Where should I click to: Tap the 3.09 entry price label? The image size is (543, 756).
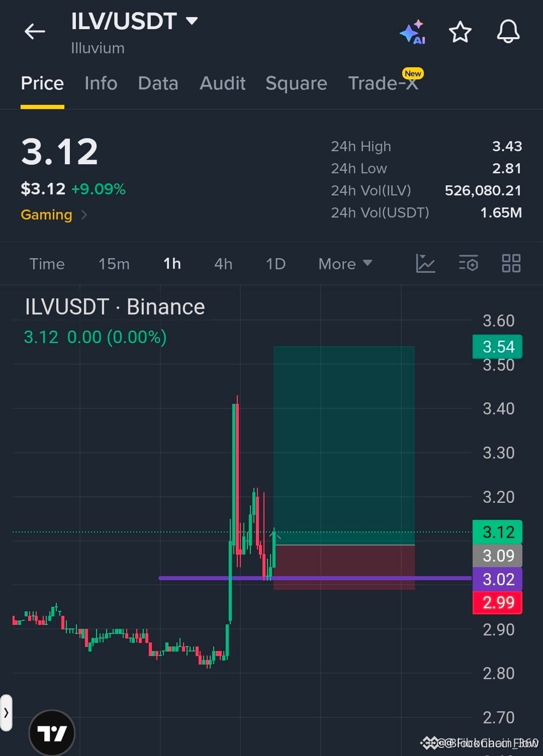pyautogui.click(x=497, y=556)
